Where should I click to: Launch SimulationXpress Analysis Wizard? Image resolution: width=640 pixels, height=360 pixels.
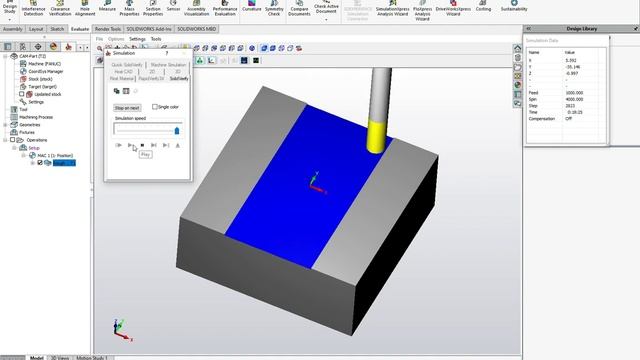(392, 8)
